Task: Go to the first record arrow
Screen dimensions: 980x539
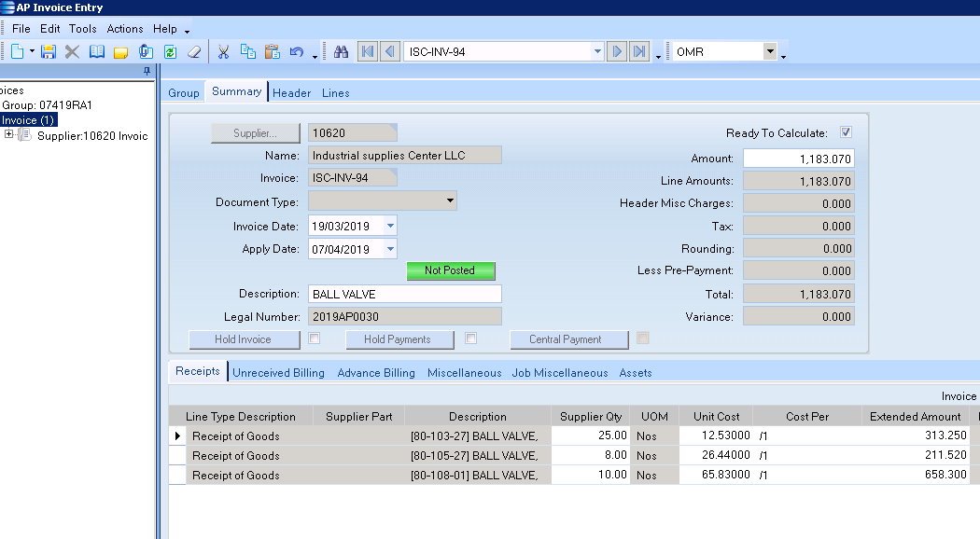Action: (x=367, y=52)
